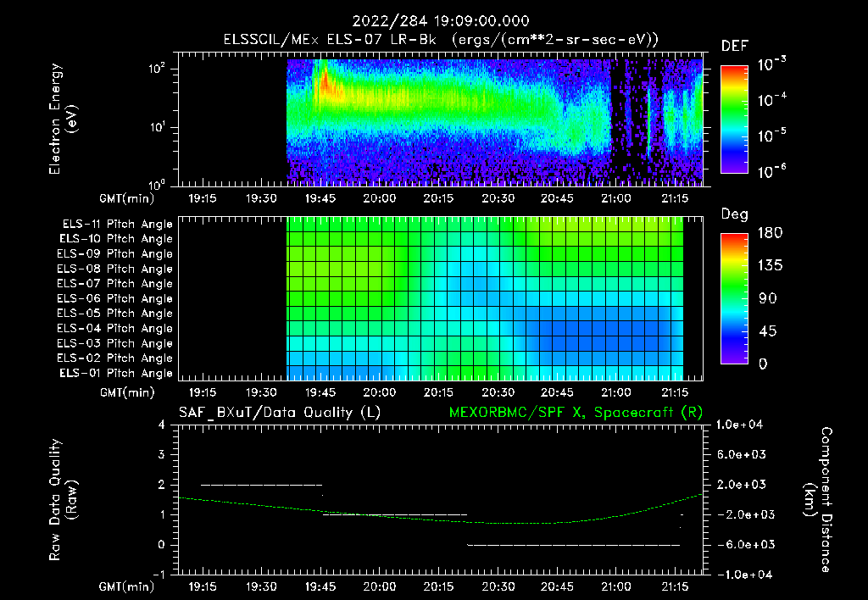Click the white data quality line at level 2
Screen dimensions: 868x600
[x=261, y=485]
